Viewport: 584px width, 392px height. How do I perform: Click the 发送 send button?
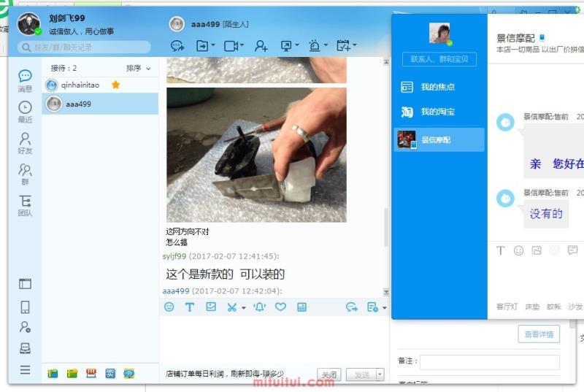click(361, 374)
